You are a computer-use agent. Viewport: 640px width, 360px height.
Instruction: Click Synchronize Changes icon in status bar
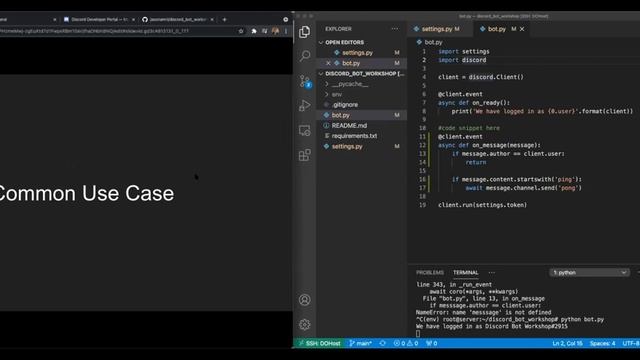(382, 343)
